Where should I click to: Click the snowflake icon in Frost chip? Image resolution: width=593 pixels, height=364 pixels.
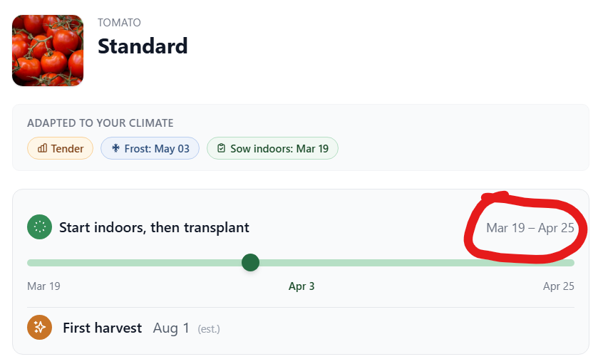[115, 148]
